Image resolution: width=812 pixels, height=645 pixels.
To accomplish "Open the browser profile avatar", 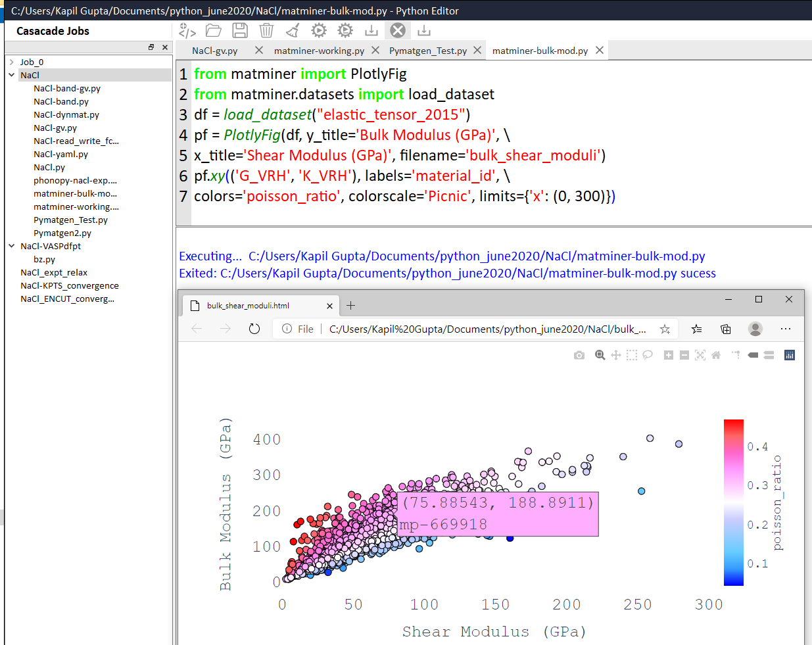I will tap(755, 329).
